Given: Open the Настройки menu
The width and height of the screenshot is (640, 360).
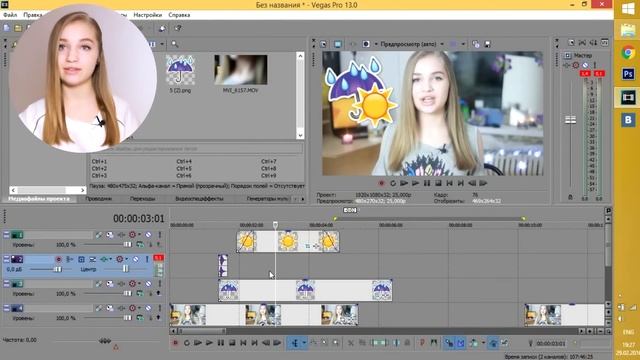Looking at the screenshot, I should coord(148,15).
